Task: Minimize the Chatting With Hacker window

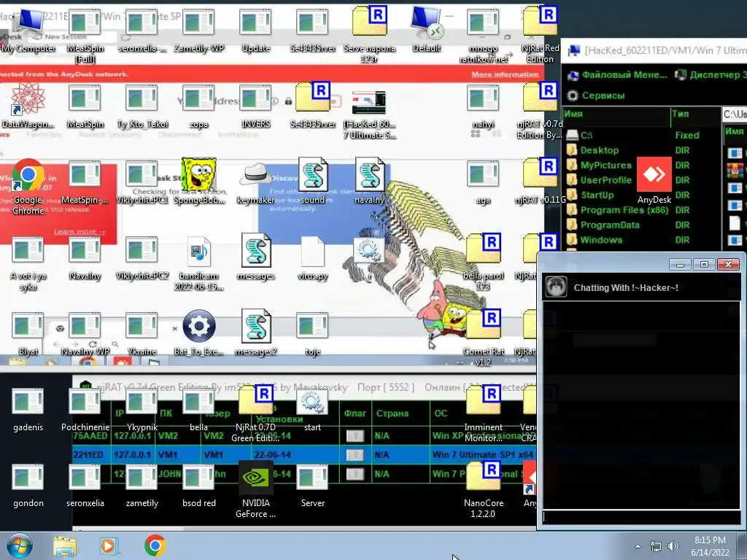Action: click(680, 264)
